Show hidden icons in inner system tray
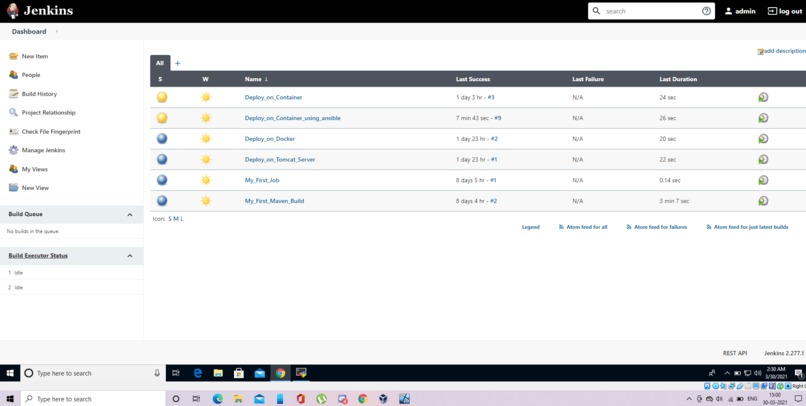 click(727, 373)
